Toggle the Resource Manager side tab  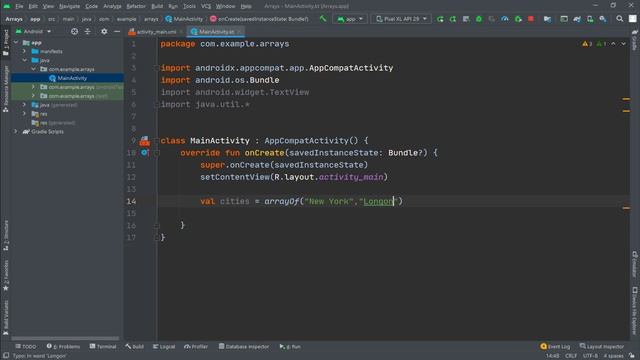click(x=6, y=89)
